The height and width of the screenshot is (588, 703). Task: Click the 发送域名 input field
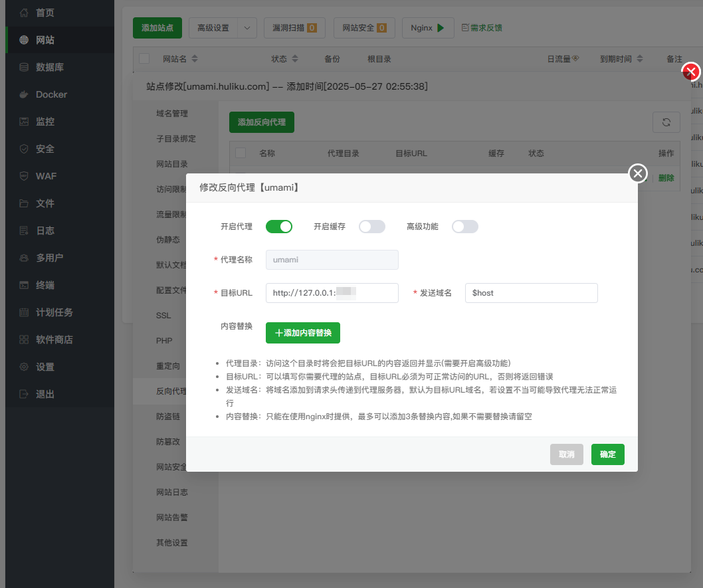531,293
